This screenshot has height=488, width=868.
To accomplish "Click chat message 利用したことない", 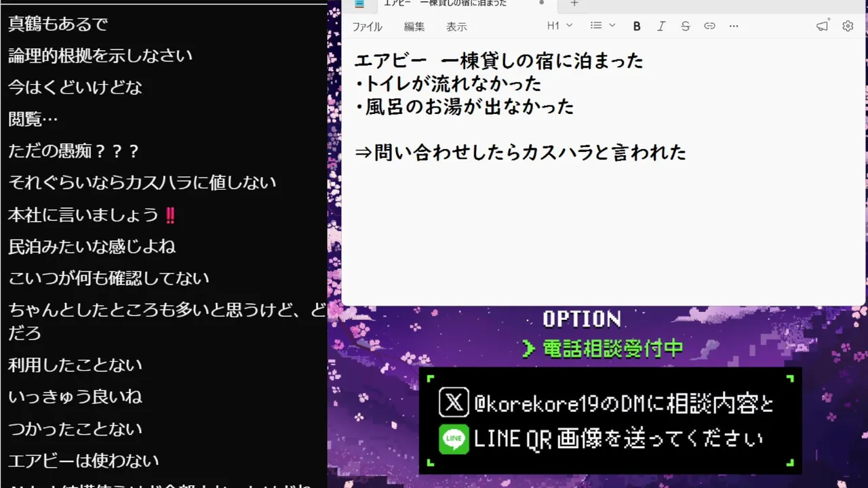I will (75, 365).
